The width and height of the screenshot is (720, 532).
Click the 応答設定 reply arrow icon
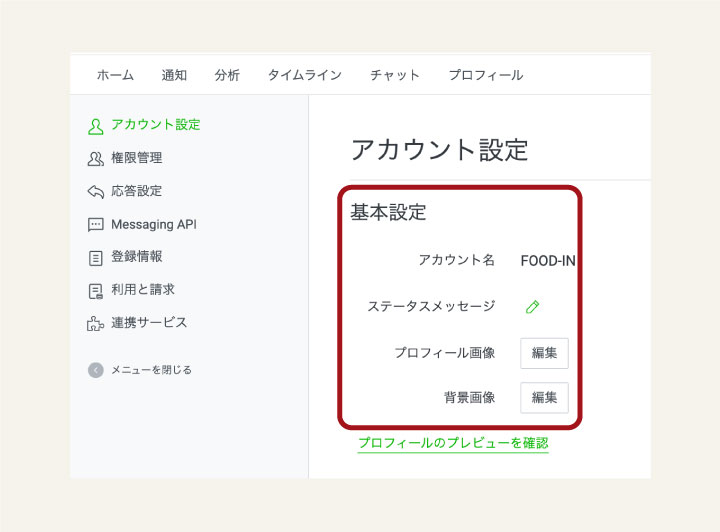click(96, 191)
